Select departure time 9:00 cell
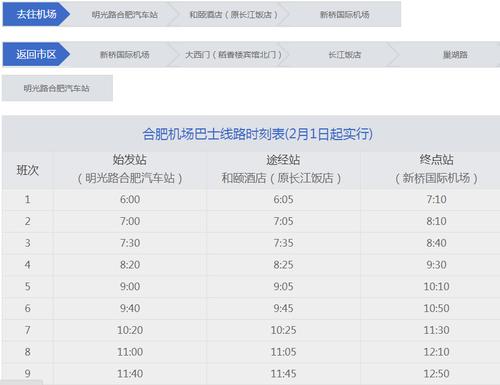This screenshot has width=500, height=385. point(130,286)
